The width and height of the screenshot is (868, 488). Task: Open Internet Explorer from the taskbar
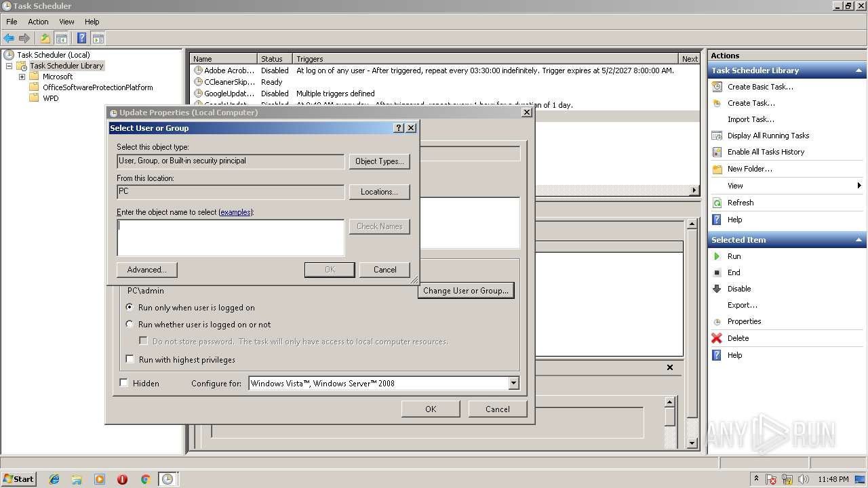click(54, 479)
